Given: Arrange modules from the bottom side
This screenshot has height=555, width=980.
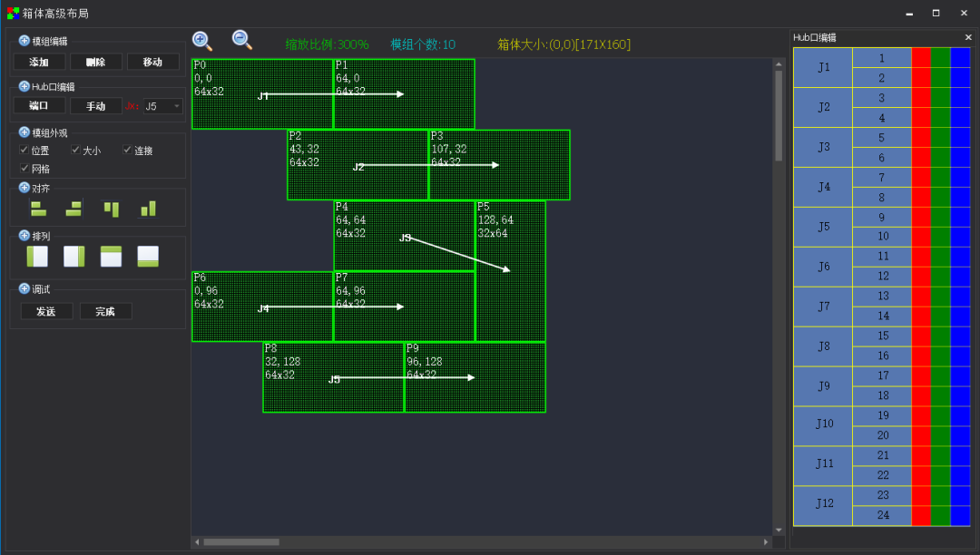Looking at the screenshot, I should tap(147, 257).
